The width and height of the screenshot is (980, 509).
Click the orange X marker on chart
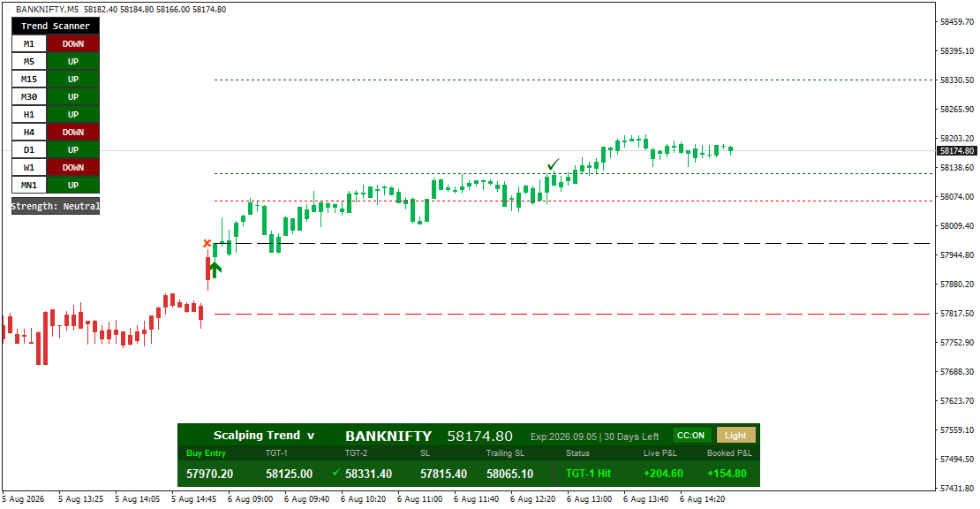coord(207,243)
